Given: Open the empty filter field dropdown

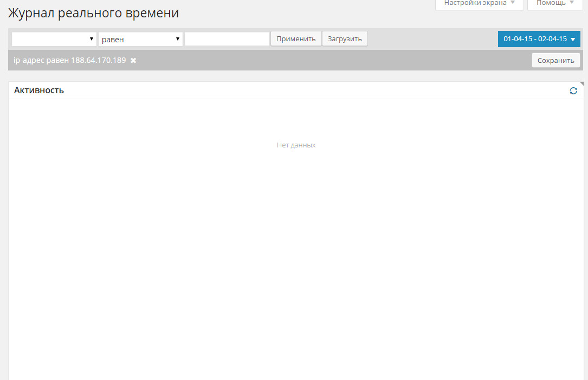Looking at the screenshot, I should coord(54,39).
